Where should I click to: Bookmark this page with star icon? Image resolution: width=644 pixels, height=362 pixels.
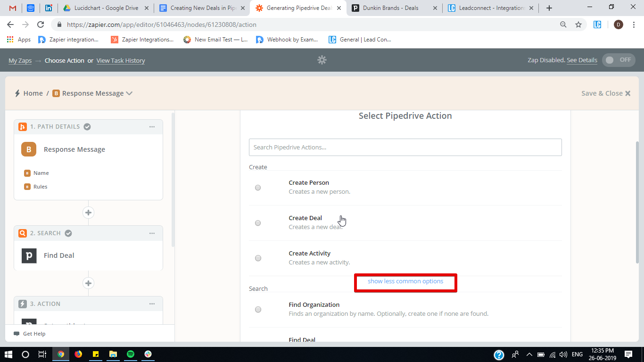[578, 25]
